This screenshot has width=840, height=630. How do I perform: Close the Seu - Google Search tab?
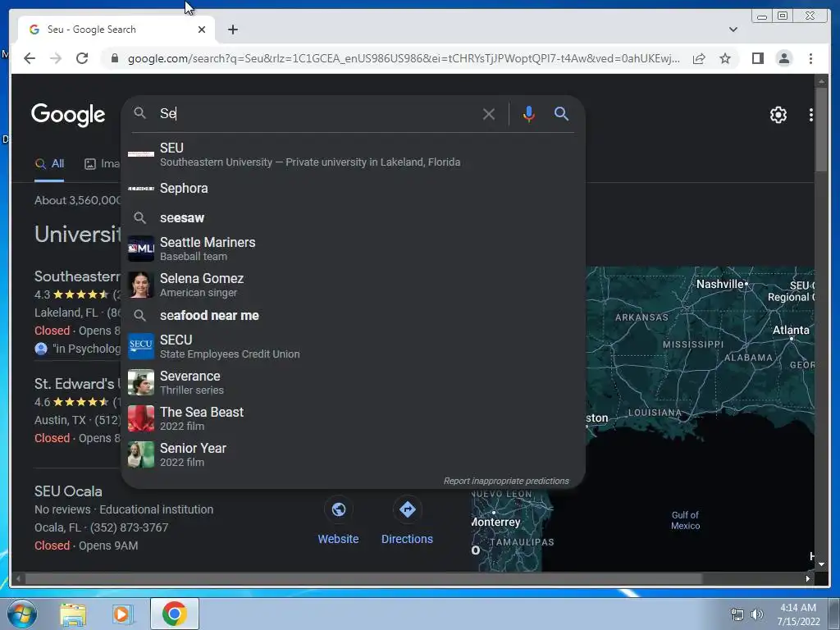pyautogui.click(x=202, y=30)
